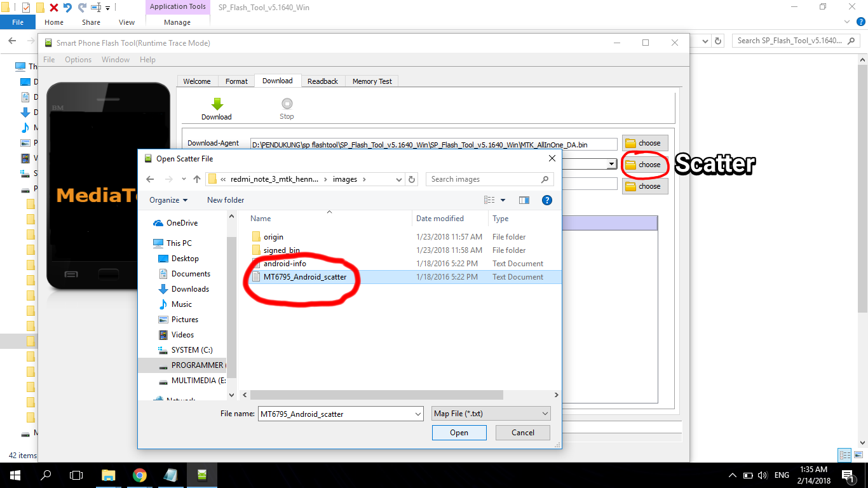868x488 pixels.
Task: Click Explorer's Share ribbon tab
Action: pyautogui.click(x=91, y=22)
